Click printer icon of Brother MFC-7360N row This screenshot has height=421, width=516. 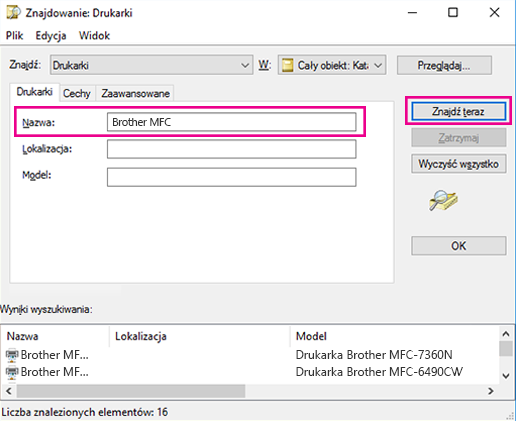click(x=12, y=355)
